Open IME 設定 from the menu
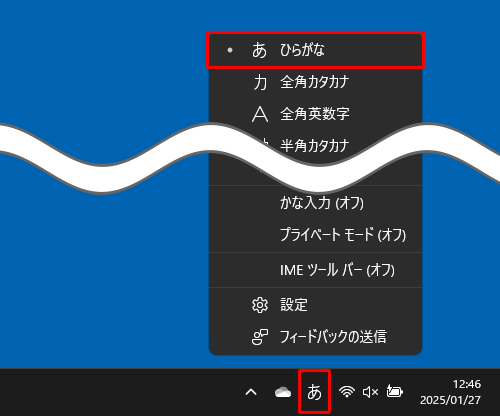The image size is (500, 416). (315, 305)
